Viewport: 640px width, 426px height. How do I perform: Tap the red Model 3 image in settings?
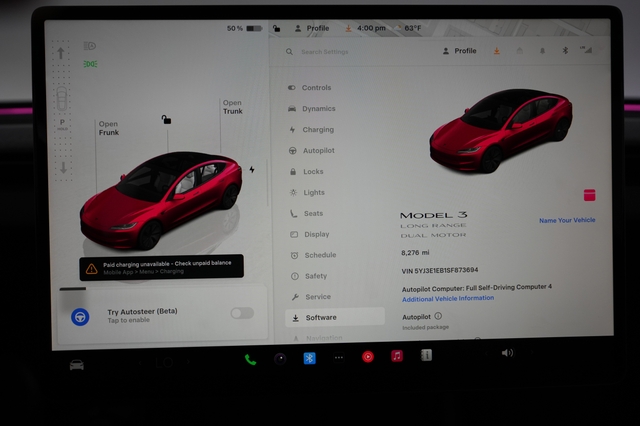tap(500, 131)
